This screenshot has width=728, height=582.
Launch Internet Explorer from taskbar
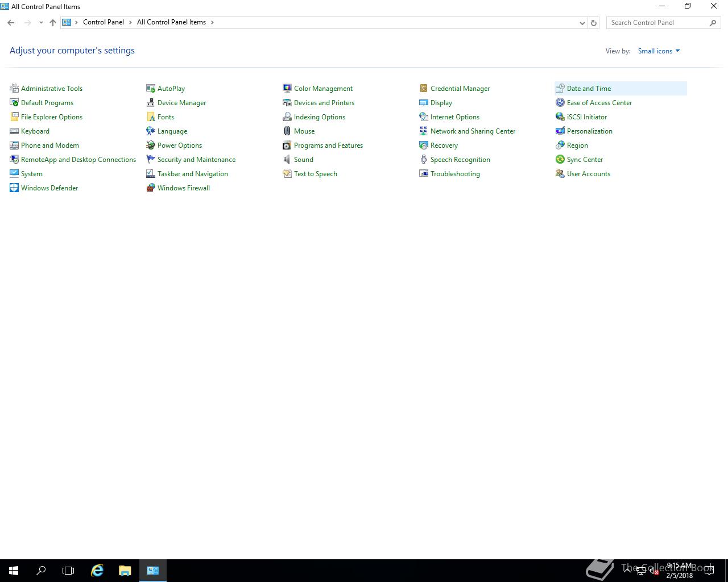coord(97,571)
